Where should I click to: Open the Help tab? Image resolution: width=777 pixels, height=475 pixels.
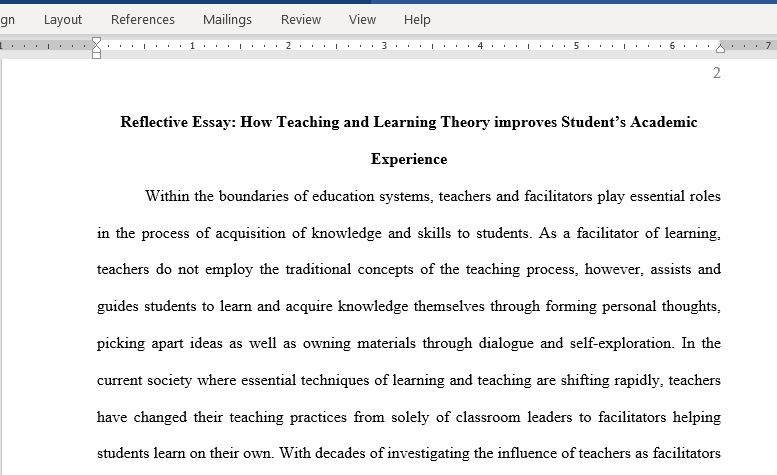(x=417, y=20)
